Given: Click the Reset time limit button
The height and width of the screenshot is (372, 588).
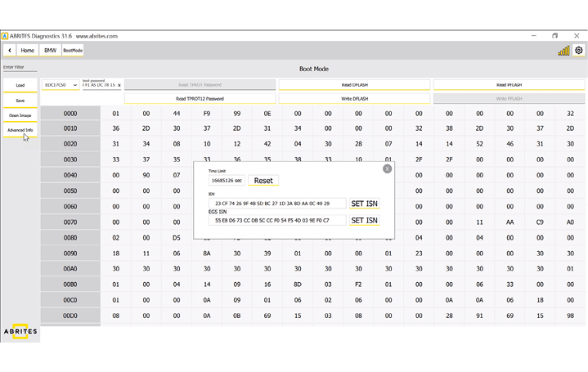Looking at the screenshot, I should (263, 180).
